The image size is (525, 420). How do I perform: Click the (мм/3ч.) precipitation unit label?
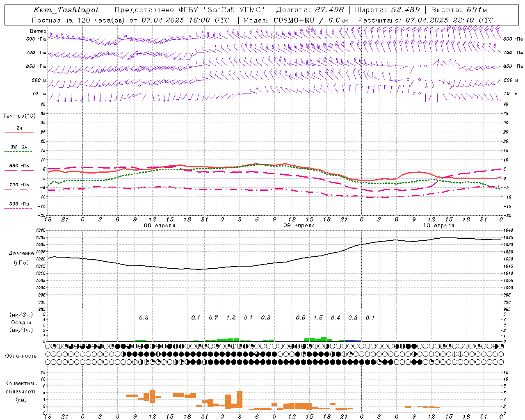[21, 315]
